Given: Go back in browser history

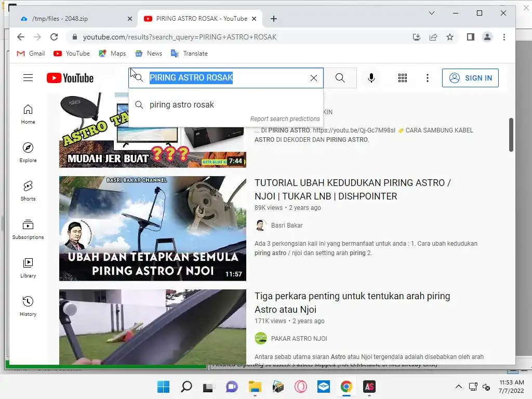Looking at the screenshot, I should [21, 37].
